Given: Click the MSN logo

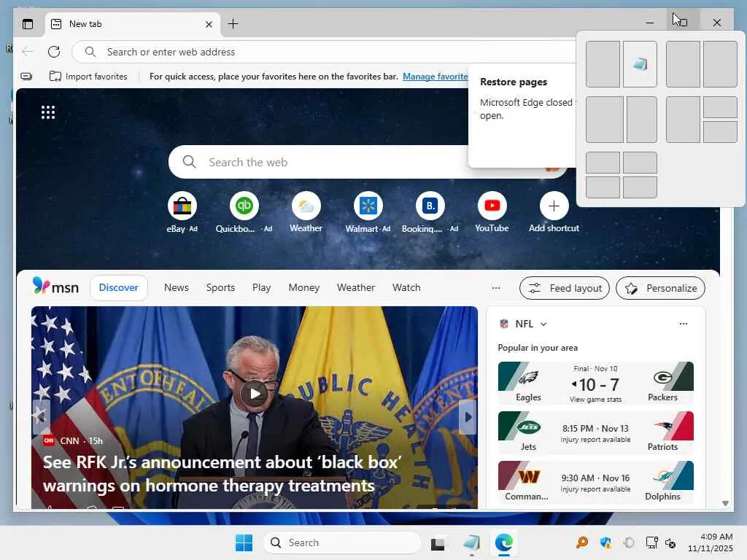Looking at the screenshot, I should [x=55, y=287].
